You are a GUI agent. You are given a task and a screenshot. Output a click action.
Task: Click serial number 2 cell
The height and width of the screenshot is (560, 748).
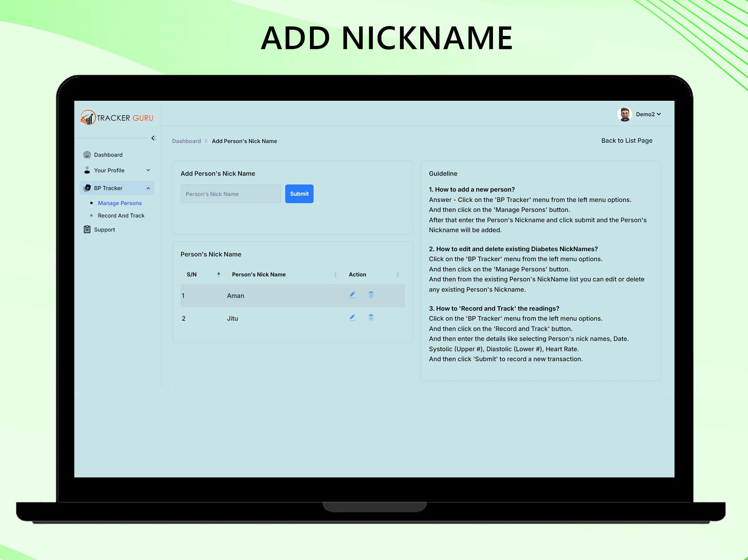(184, 318)
